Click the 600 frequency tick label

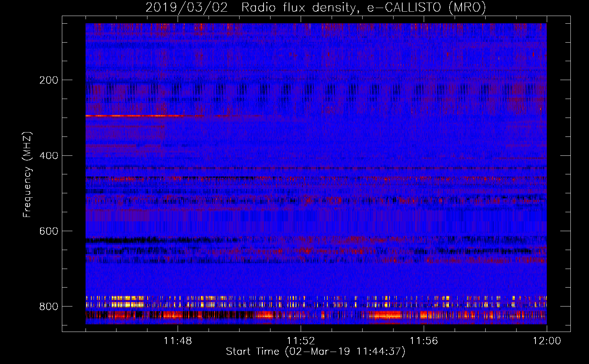coord(49,231)
